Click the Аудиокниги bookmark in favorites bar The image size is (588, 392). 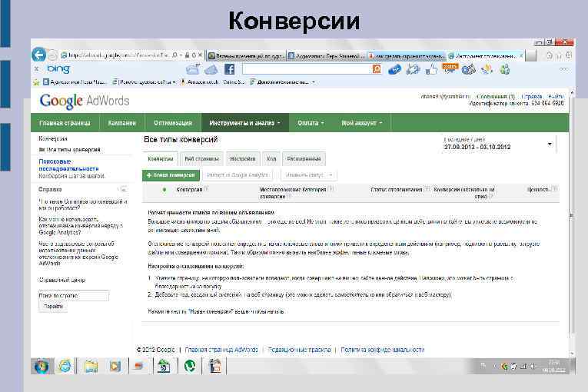(75, 81)
